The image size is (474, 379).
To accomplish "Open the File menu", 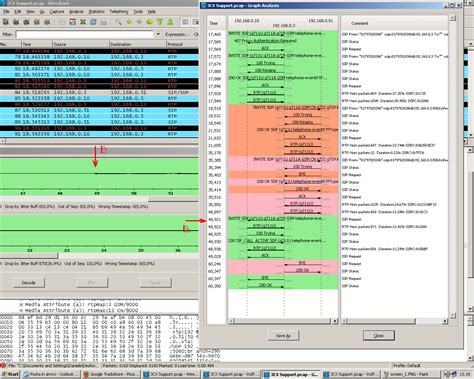I will click(6, 11).
